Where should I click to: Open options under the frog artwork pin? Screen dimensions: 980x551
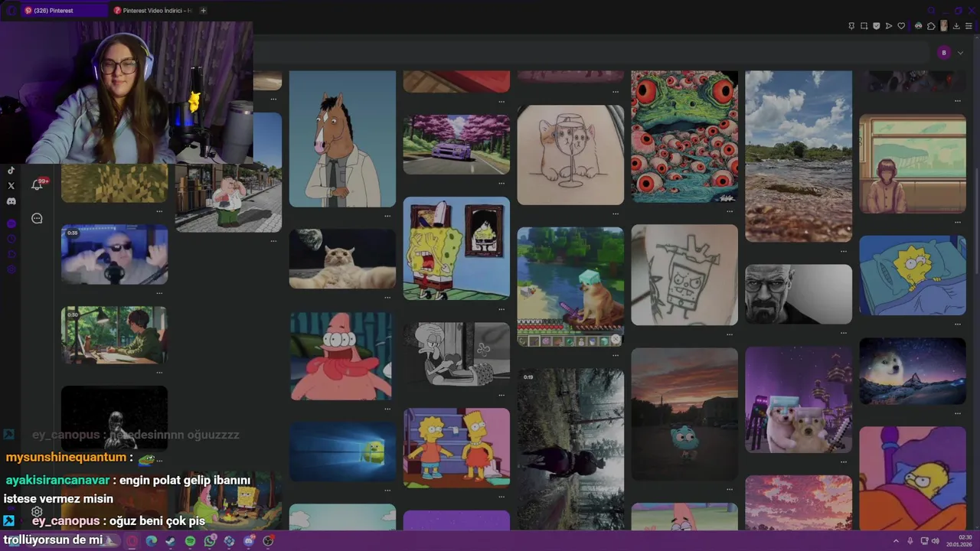[x=729, y=210]
